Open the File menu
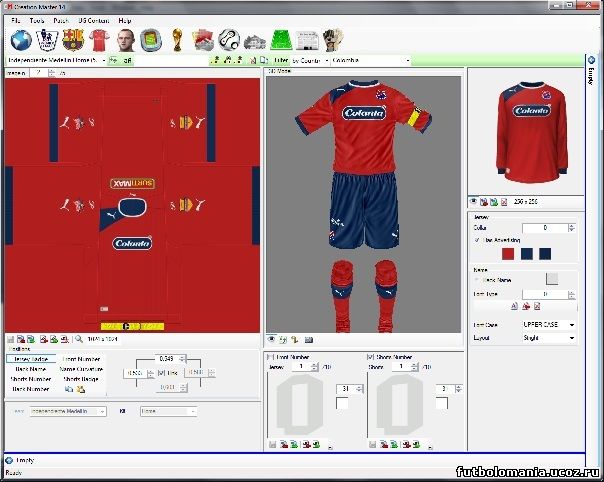604x482 pixels. coord(15,20)
